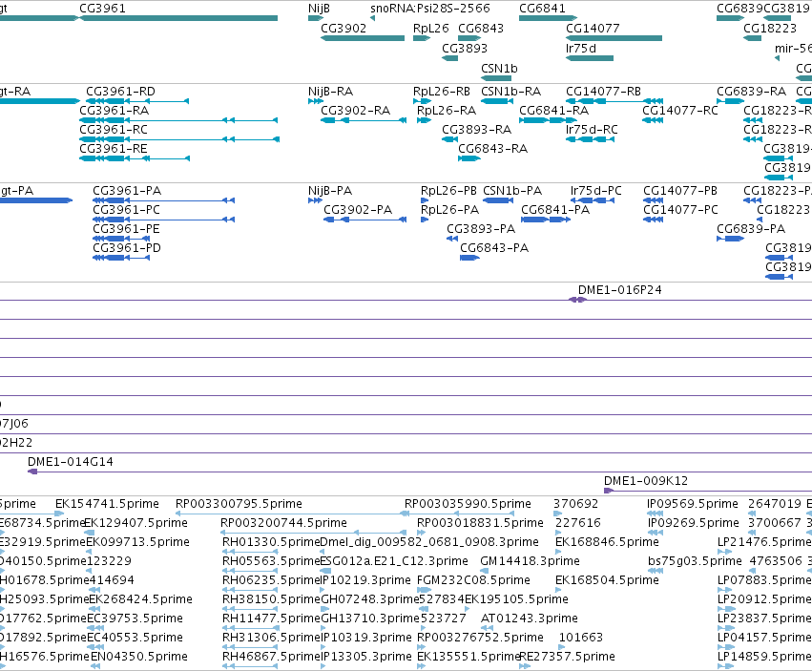Select EST RP003035990.5prime
The height and width of the screenshot is (671, 812).
468,504
